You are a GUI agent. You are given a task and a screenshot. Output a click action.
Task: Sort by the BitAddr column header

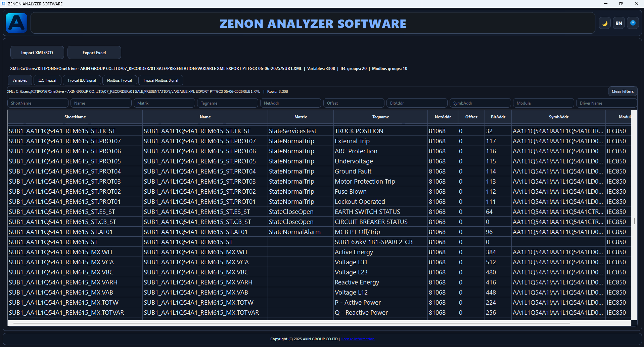pos(498,117)
